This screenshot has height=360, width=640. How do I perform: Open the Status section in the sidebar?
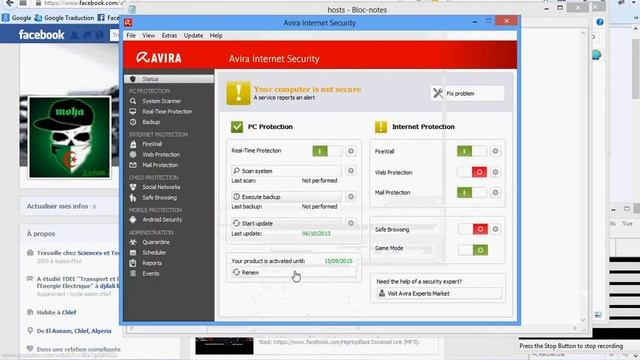pyautogui.click(x=169, y=79)
